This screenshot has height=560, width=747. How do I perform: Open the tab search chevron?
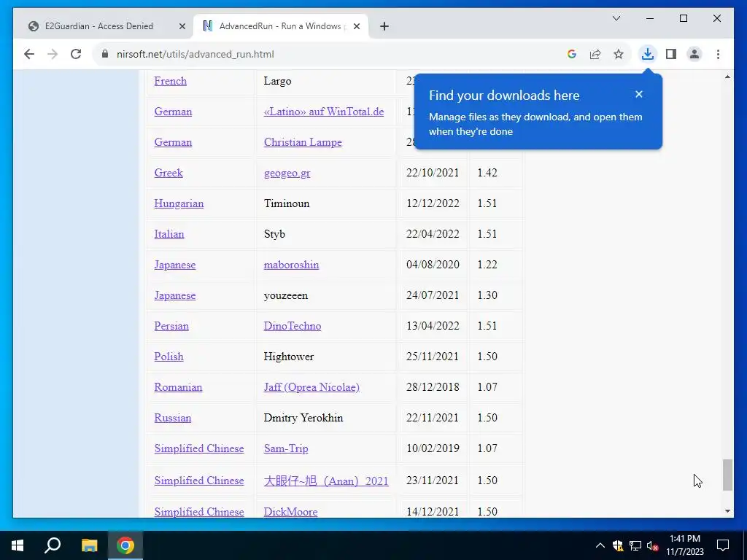click(x=616, y=18)
